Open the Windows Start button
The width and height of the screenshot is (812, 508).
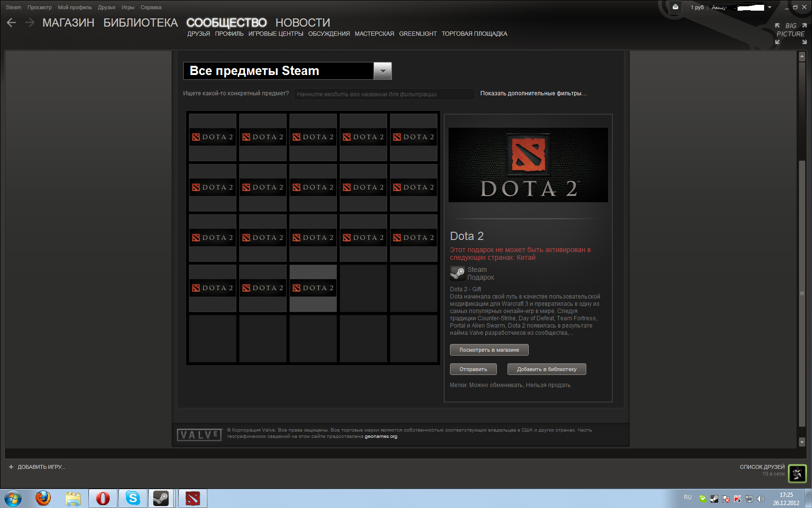13,498
